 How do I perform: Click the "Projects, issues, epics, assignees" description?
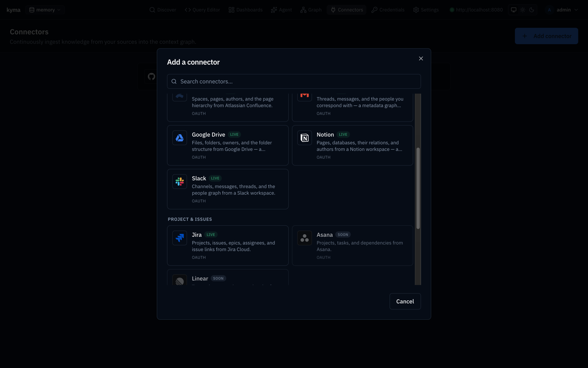(x=234, y=246)
